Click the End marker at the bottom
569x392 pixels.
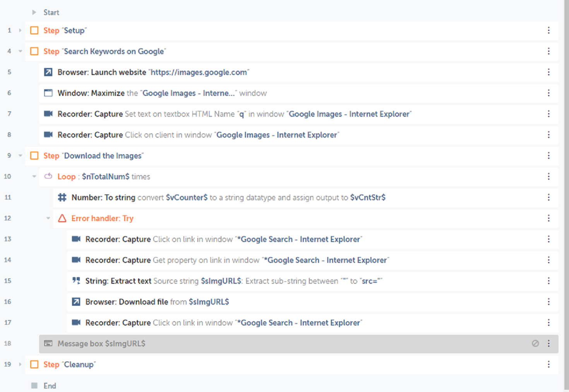(50, 386)
